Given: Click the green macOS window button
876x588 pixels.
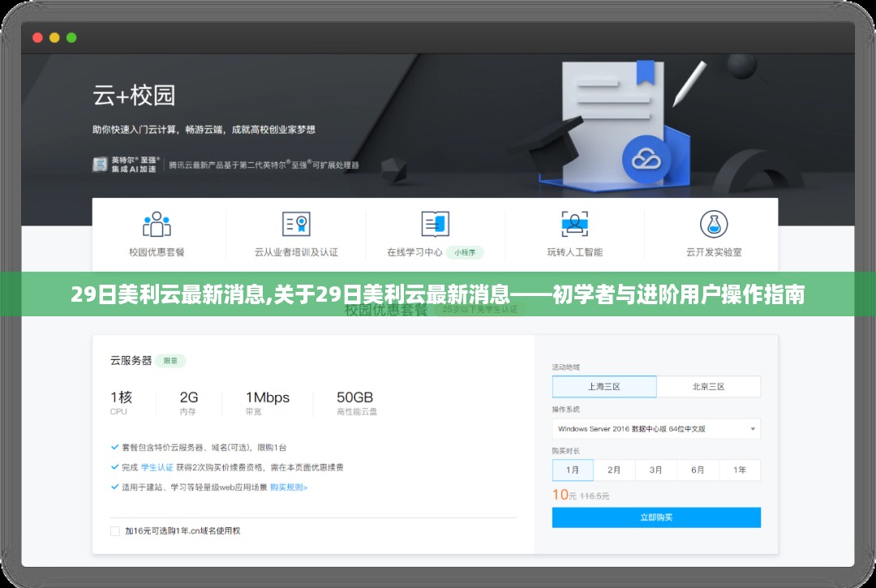Looking at the screenshot, I should tap(71, 37).
